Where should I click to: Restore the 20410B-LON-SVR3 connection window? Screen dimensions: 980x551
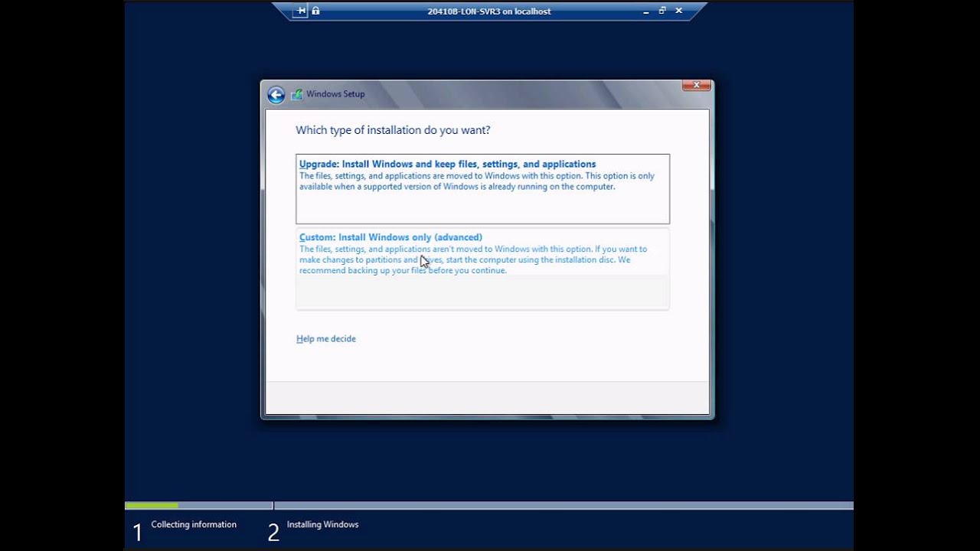(x=662, y=11)
